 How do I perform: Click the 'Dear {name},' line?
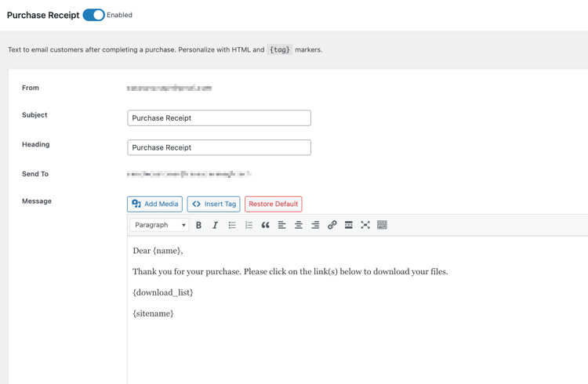click(158, 251)
